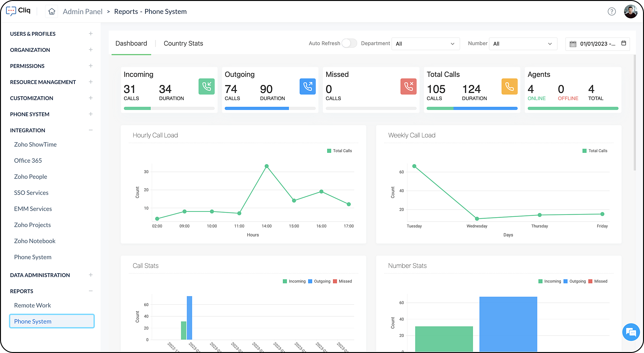
Task: Expand the Users & Profiles section
Action: [x=91, y=34]
